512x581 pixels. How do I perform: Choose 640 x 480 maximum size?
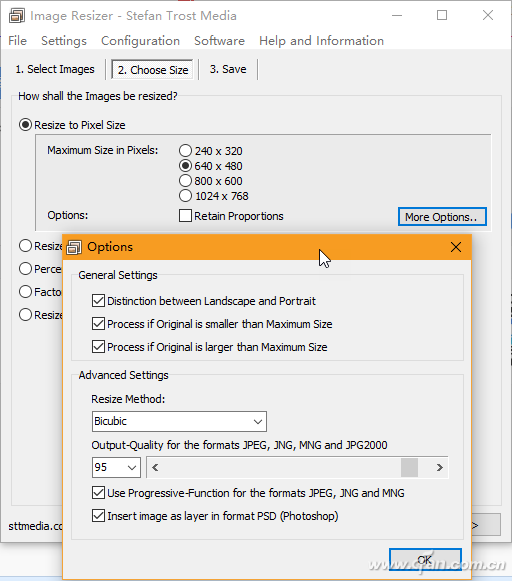210,166
